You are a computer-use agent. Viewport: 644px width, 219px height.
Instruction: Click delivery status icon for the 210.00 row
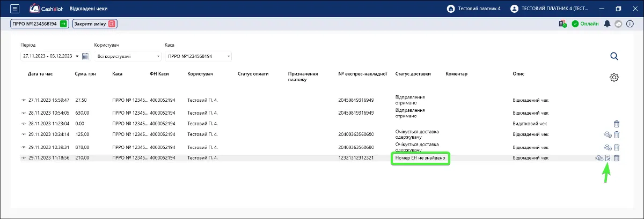(599, 158)
